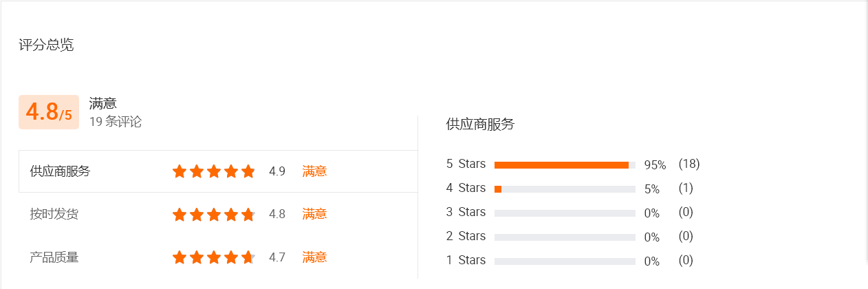Click the 5 Stars progress bar
The width and height of the screenshot is (868, 289).
(565, 165)
